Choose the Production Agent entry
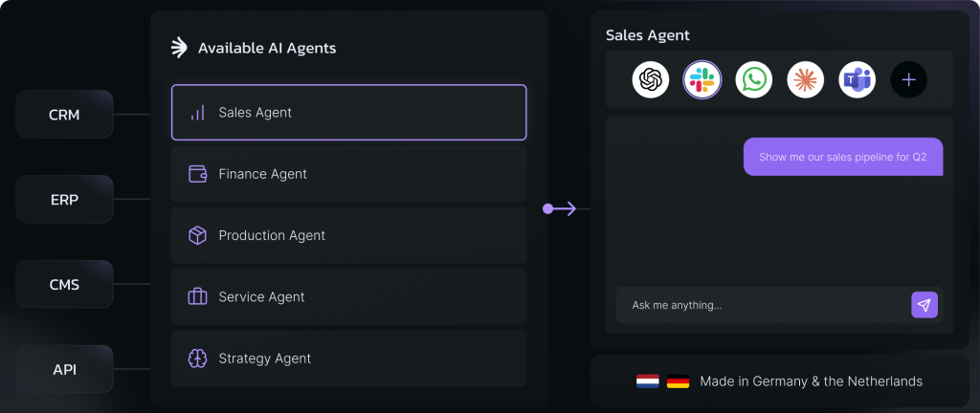This screenshot has width=980, height=413. tap(348, 235)
